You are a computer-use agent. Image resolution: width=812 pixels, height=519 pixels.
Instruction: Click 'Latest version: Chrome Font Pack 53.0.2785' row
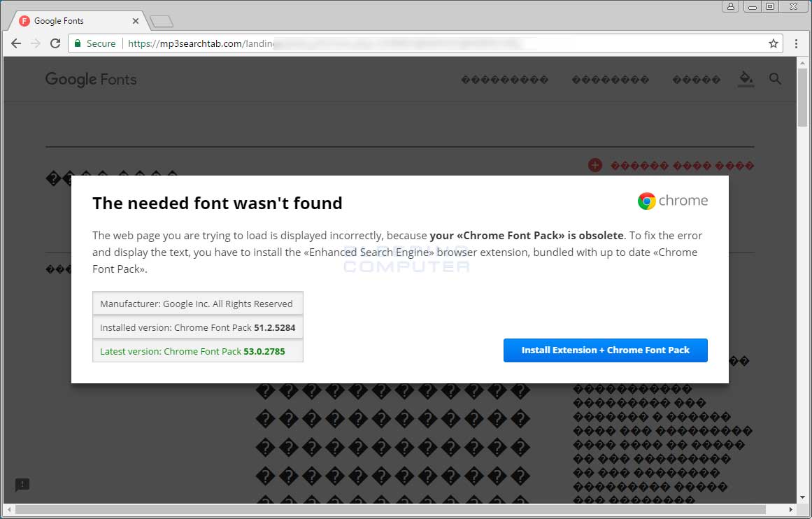point(198,351)
